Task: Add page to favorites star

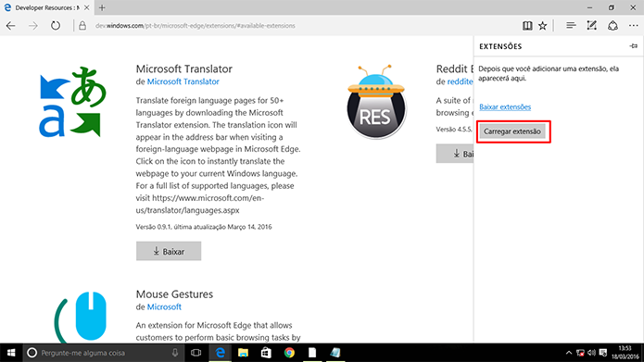Action: (543, 26)
